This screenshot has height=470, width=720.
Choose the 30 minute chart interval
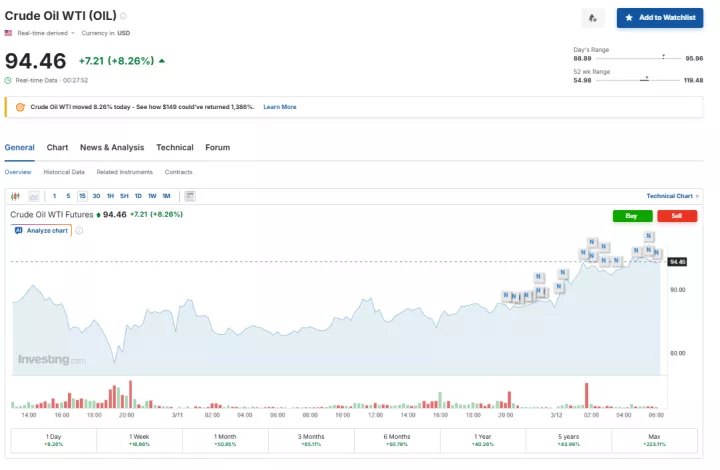coord(96,196)
